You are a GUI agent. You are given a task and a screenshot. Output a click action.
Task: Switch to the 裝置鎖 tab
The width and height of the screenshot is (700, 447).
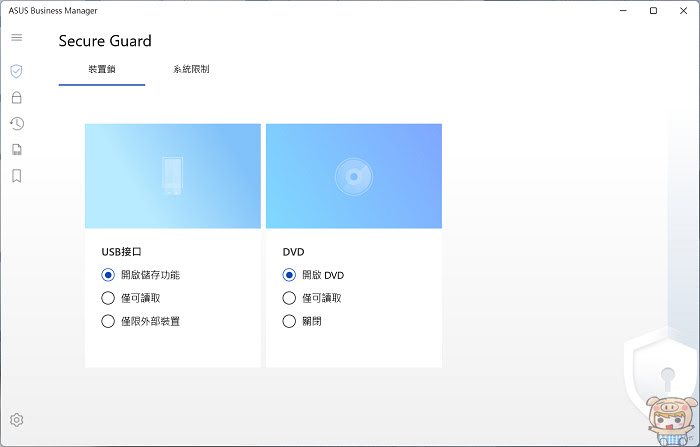coord(102,69)
